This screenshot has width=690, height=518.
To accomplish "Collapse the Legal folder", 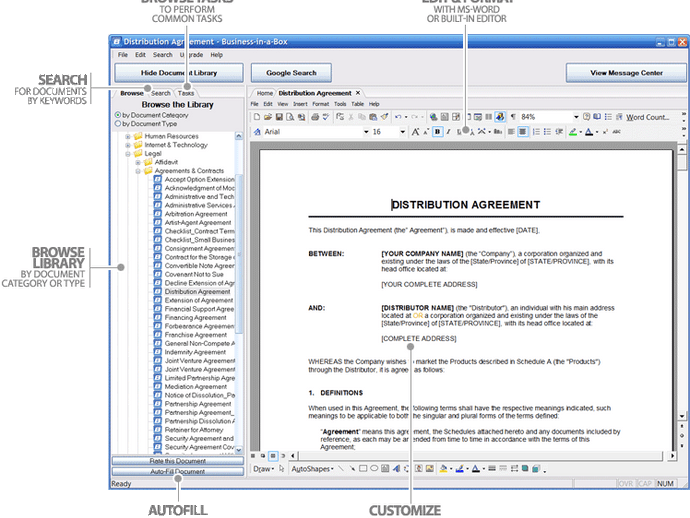I will point(128,154).
